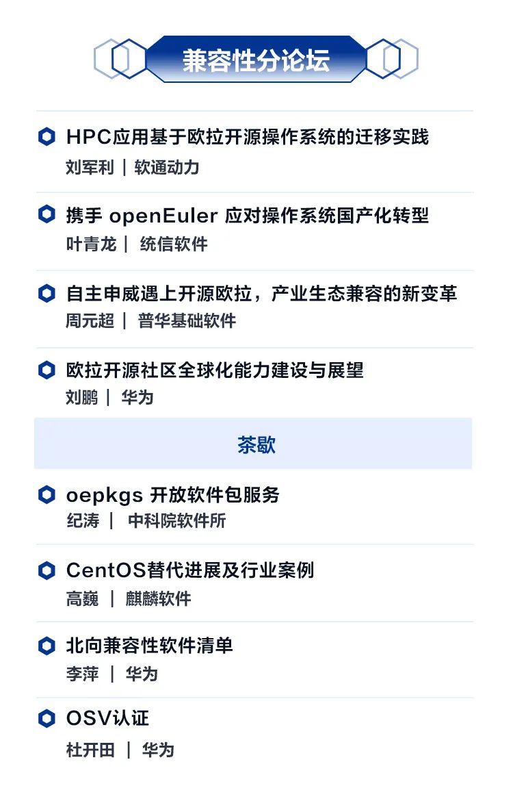This screenshot has height=812, width=513.
Task: Click hexagon bullet beside oepkgs 开放软件包服务
Action: (x=47, y=495)
